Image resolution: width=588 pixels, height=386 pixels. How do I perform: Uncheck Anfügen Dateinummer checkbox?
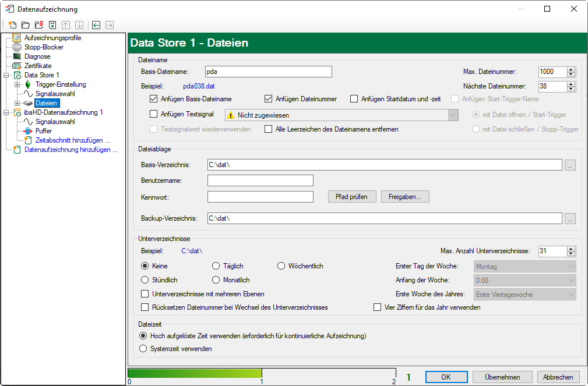point(269,99)
